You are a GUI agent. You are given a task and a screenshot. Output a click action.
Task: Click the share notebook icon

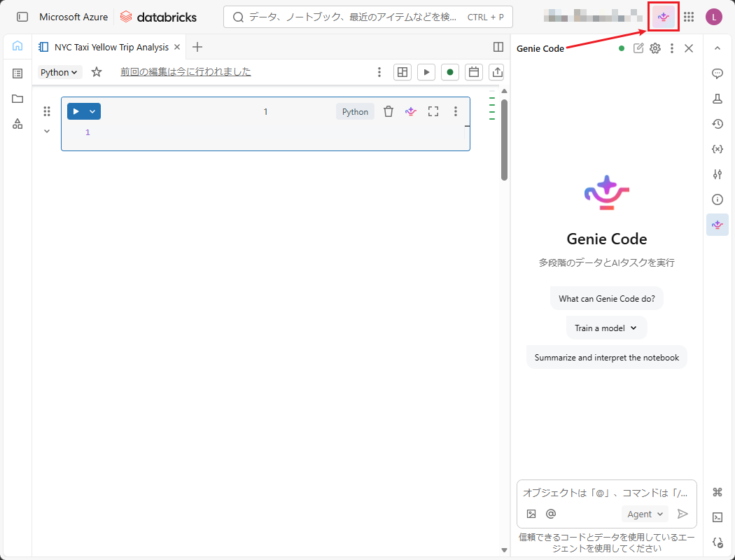[498, 72]
